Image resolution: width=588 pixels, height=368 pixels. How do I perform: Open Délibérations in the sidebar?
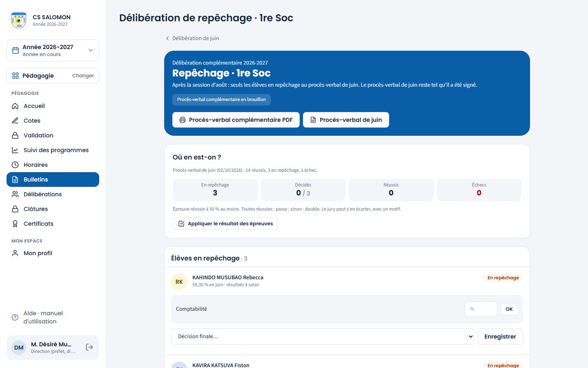[x=53, y=194]
